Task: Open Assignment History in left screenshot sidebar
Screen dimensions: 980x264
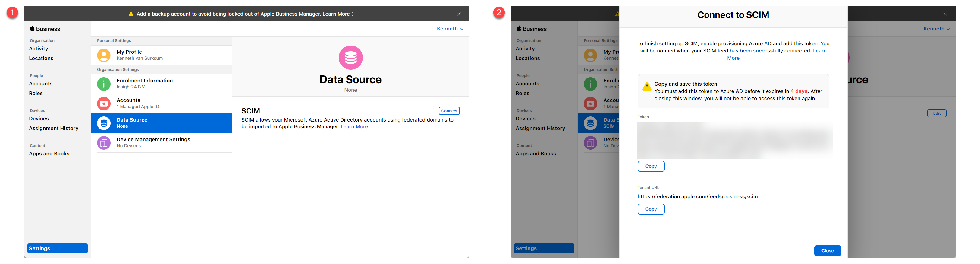Action: point(54,129)
